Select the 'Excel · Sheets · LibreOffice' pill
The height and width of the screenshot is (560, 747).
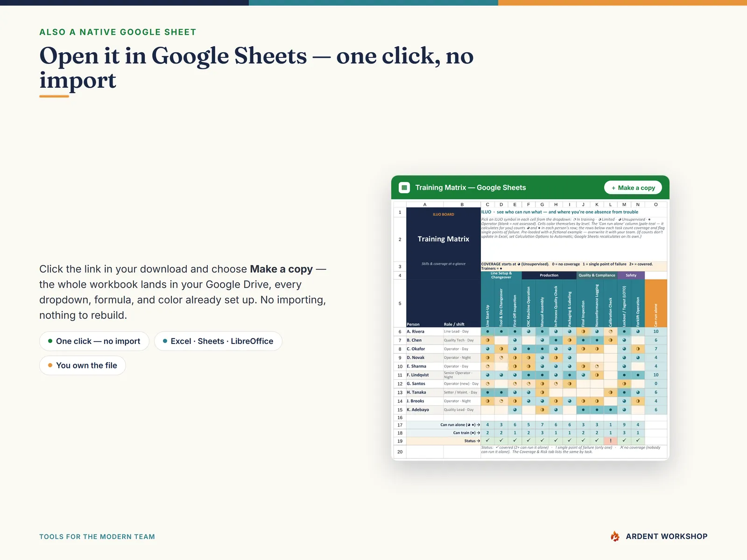click(x=218, y=341)
